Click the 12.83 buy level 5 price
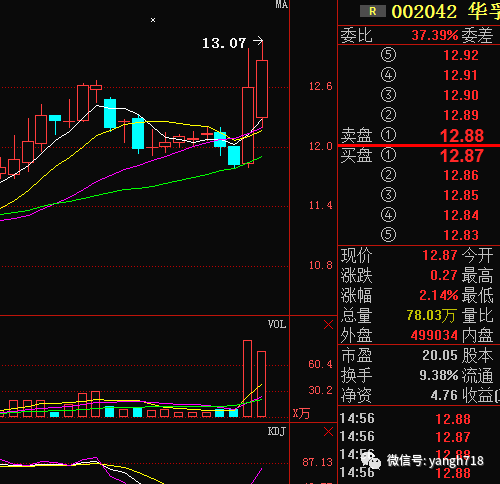Image resolution: width=500 pixels, height=484 pixels. pos(461,235)
